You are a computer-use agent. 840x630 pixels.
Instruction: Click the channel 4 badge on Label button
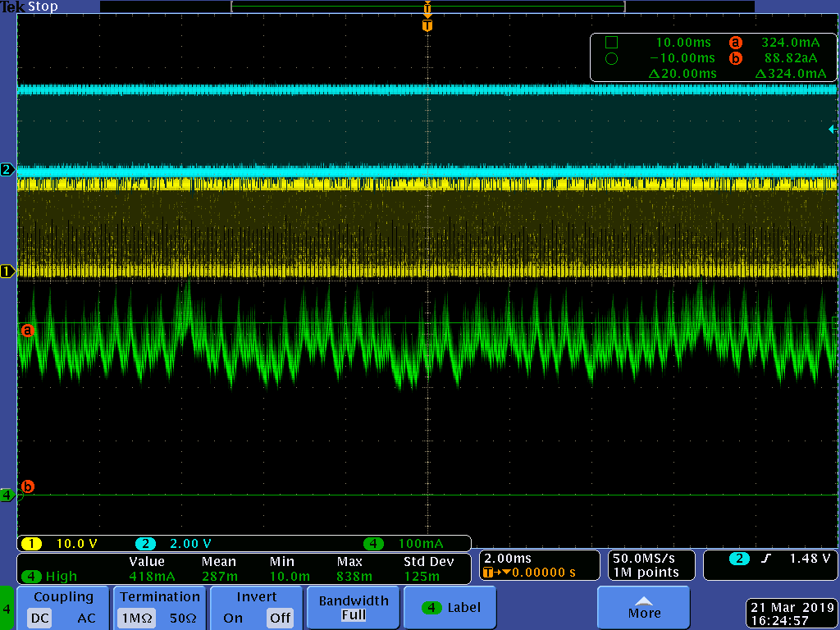pos(431,608)
